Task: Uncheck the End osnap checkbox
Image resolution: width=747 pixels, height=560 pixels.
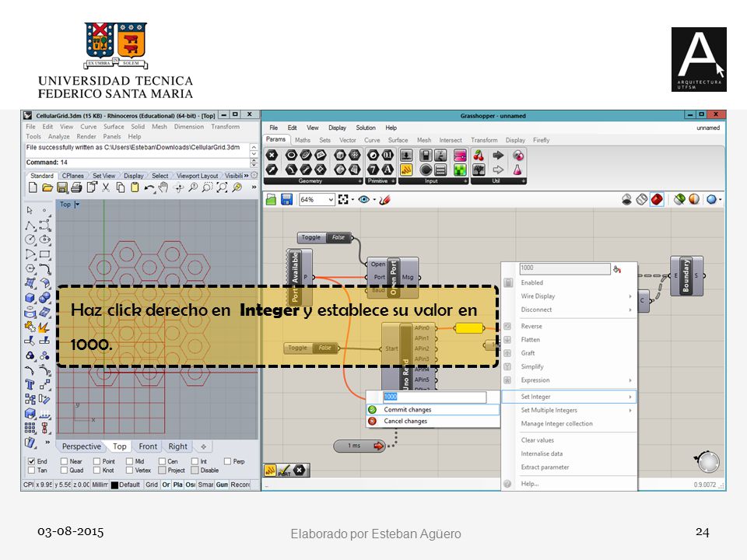Action: [x=31, y=461]
